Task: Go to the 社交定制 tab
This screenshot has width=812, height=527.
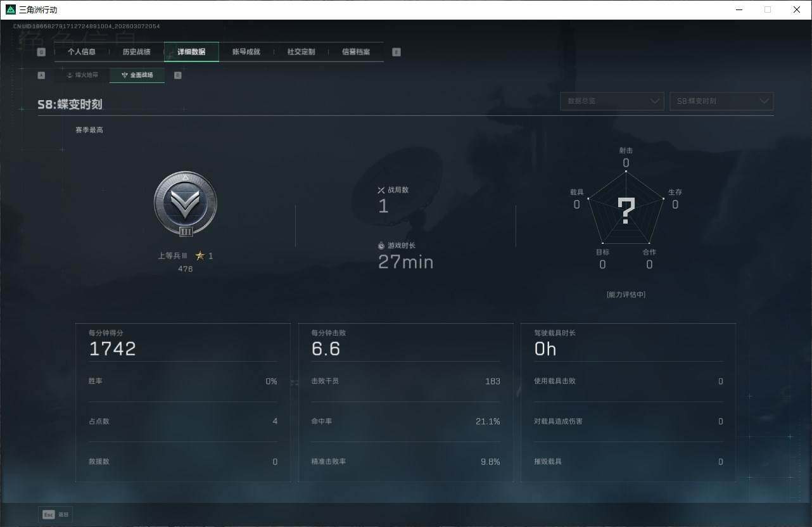Action: coord(301,52)
